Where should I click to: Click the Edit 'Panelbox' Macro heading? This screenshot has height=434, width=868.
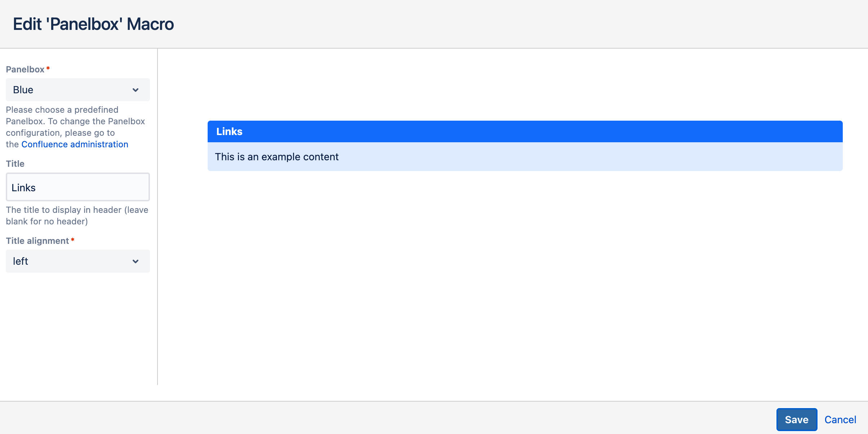click(93, 24)
